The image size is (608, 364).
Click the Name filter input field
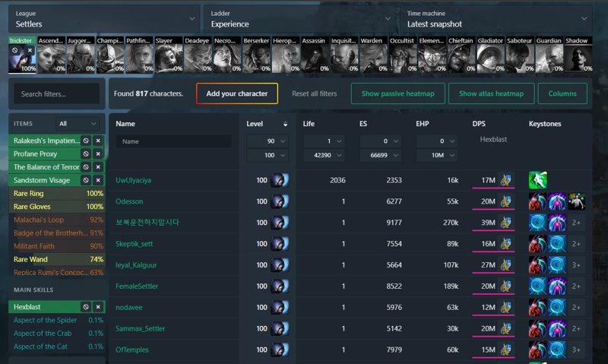pyautogui.click(x=174, y=141)
